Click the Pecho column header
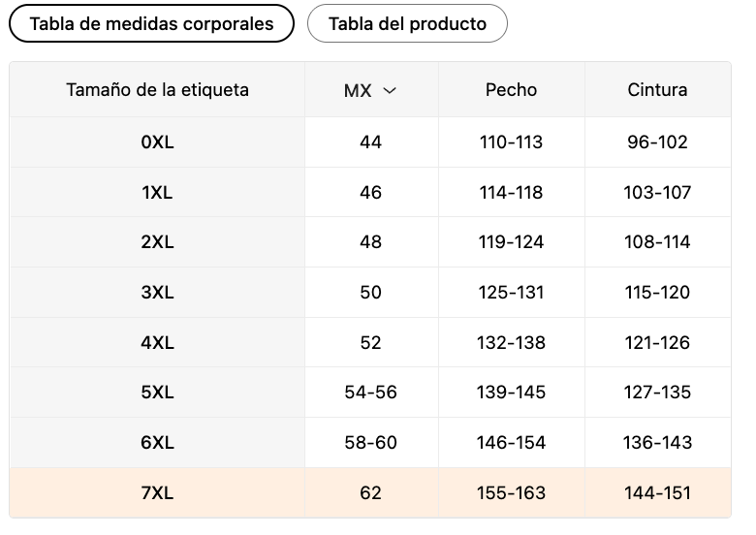Screen dimensions: 756x535 coord(511,90)
